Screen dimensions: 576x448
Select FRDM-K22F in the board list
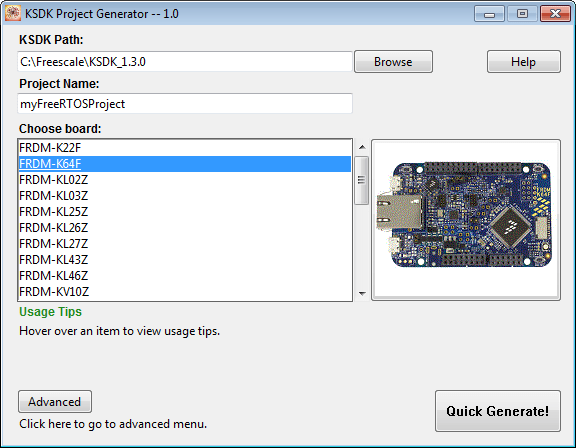coord(185,148)
